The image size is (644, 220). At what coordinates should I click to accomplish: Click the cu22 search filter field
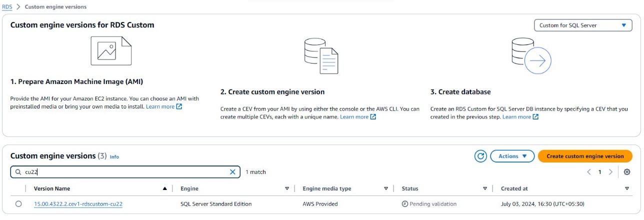tap(125, 172)
